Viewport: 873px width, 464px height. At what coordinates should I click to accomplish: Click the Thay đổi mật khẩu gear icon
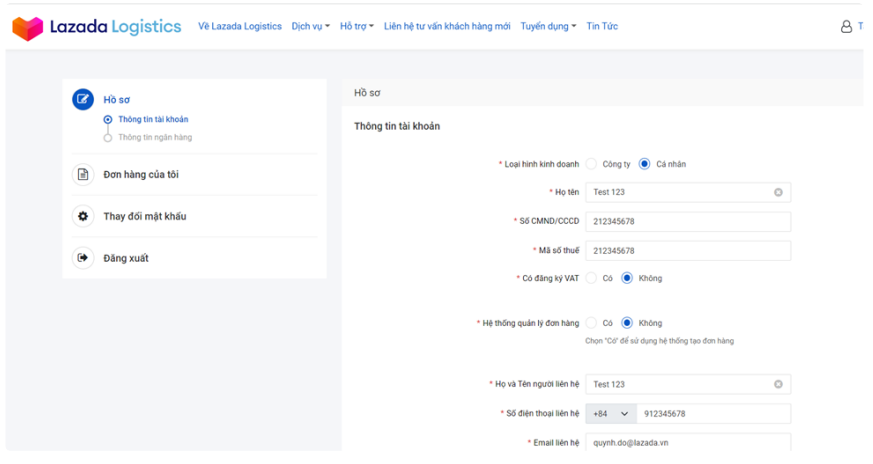(83, 216)
